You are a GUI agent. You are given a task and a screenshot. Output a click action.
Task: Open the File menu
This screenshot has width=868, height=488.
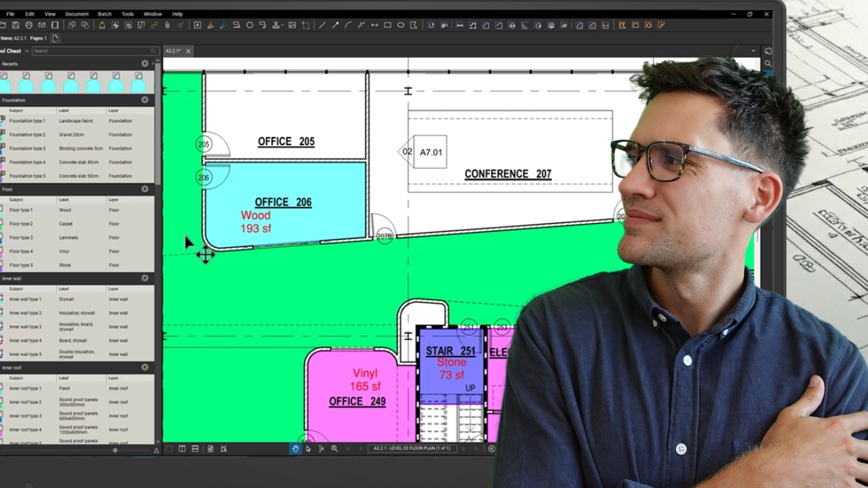10,14
